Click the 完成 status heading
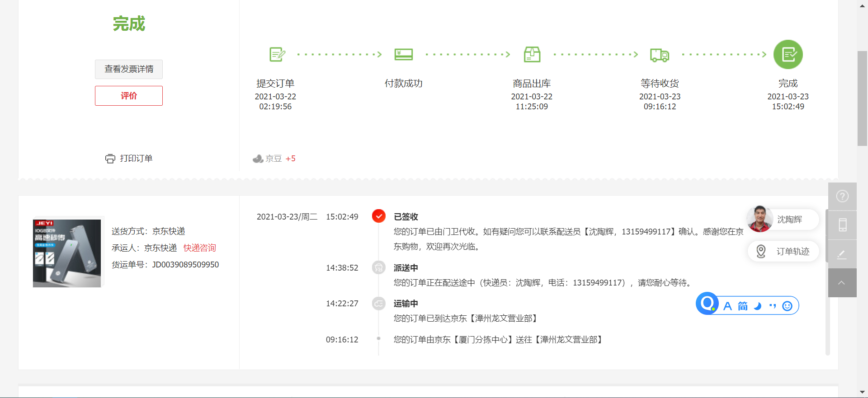This screenshot has height=398, width=868. (x=129, y=23)
